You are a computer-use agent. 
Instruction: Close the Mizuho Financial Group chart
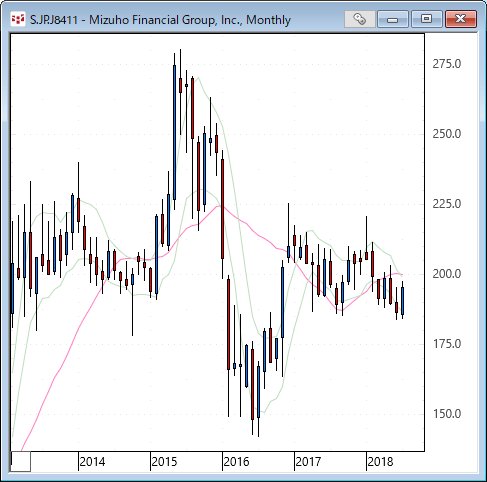pos(461,19)
